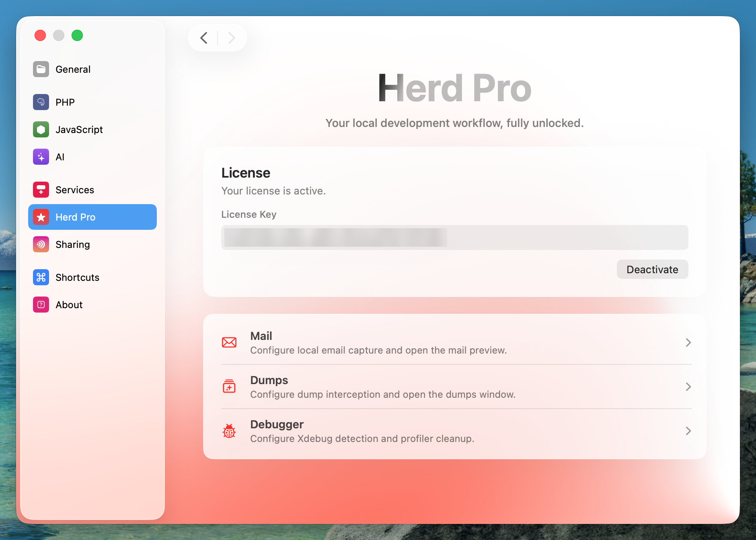Open the Debugger row title
Screen dimensions: 756x540
(277, 424)
